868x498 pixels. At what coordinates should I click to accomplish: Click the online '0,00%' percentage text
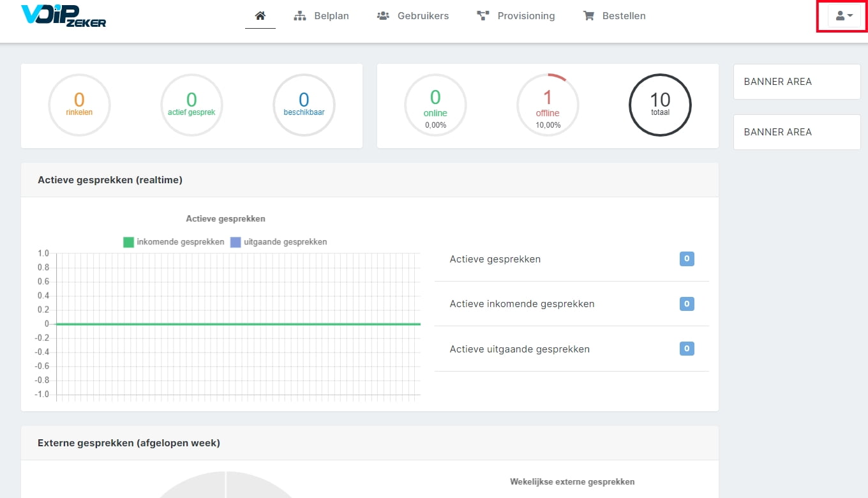435,125
